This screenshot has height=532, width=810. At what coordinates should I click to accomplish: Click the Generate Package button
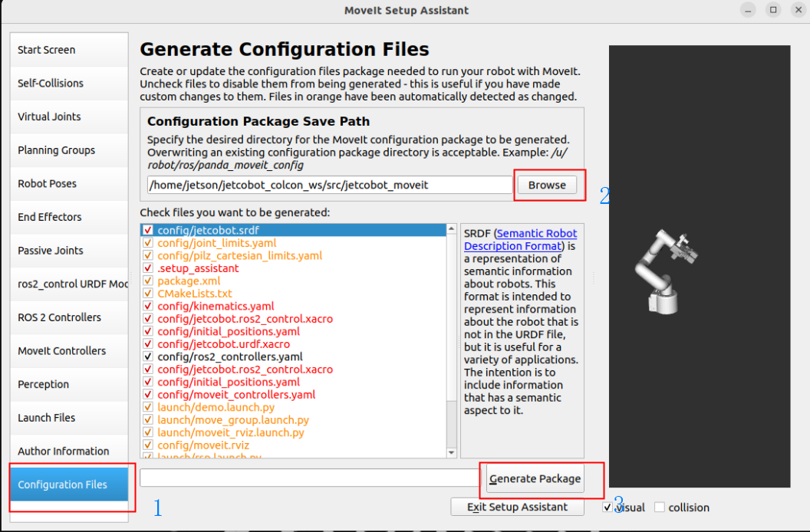(x=535, y=479)
